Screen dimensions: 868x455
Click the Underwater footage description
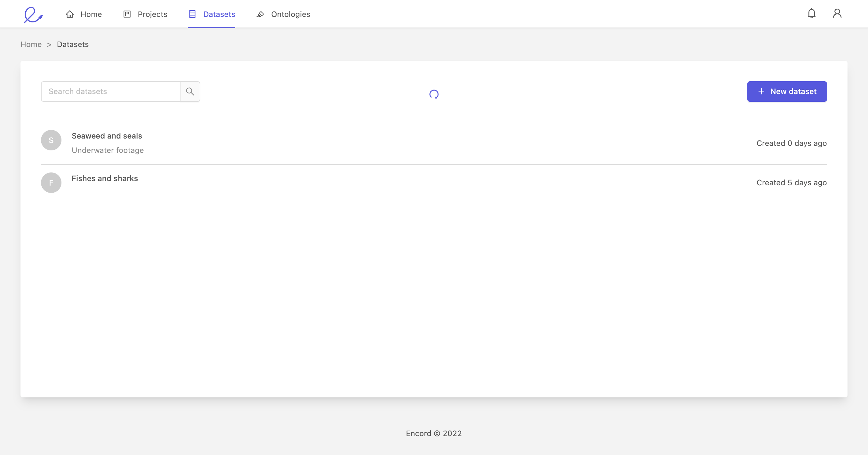(108, 150)
